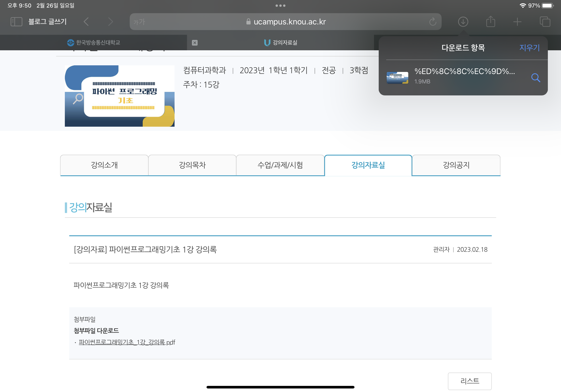The height and width of the screenshot is (392, 561).
Task: Open the 강의목차 tab
Action: pos(192,165)
